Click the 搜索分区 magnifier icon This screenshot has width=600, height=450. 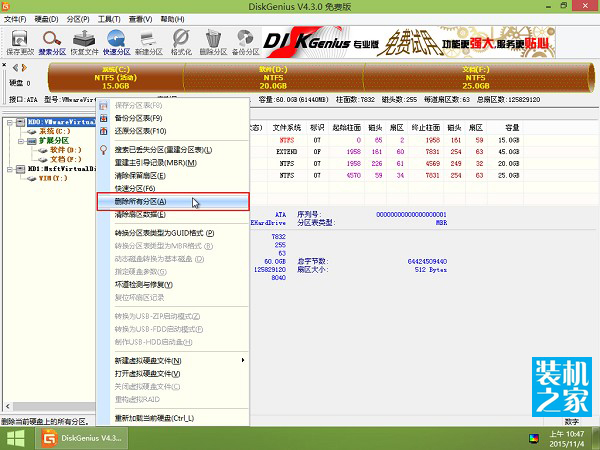point(52,42)
